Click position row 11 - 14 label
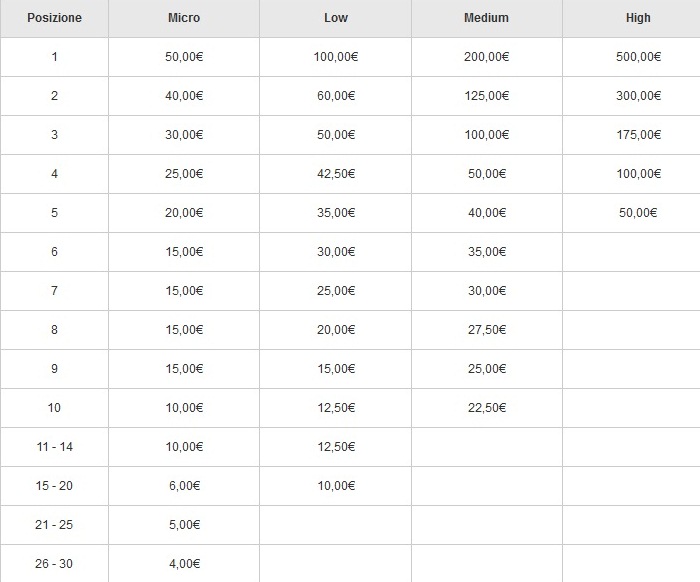This screenshot has height=582, width=700. [x=54, y=447]
